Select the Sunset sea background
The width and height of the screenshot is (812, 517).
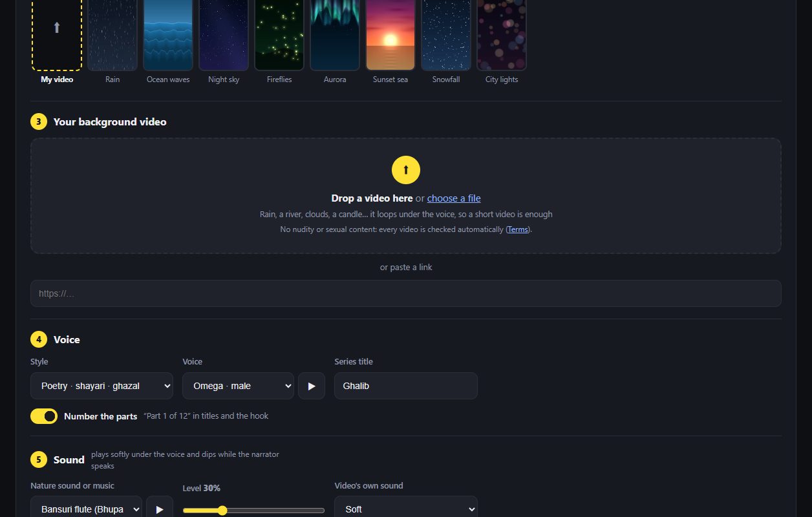pos(390,35)
